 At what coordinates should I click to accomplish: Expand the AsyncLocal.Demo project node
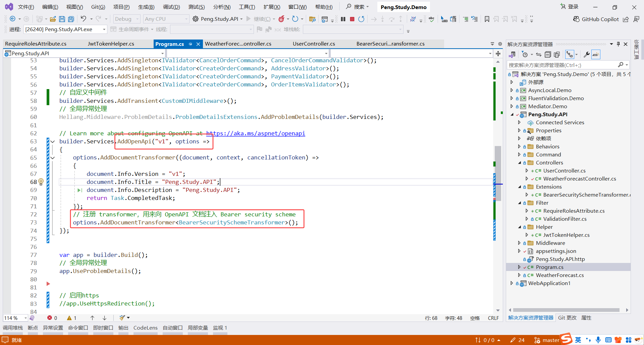(512, 90)
